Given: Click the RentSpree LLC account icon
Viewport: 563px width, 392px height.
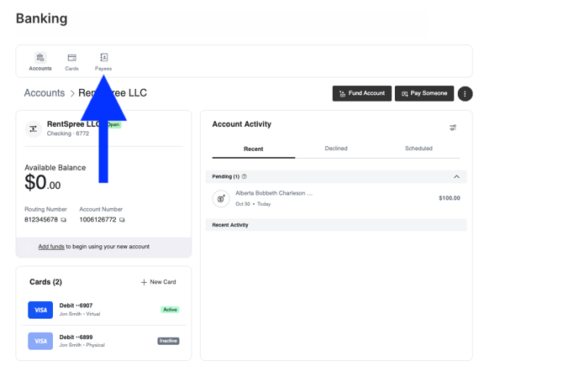Looking at the screenshot, I should click(x=33, y=128).
